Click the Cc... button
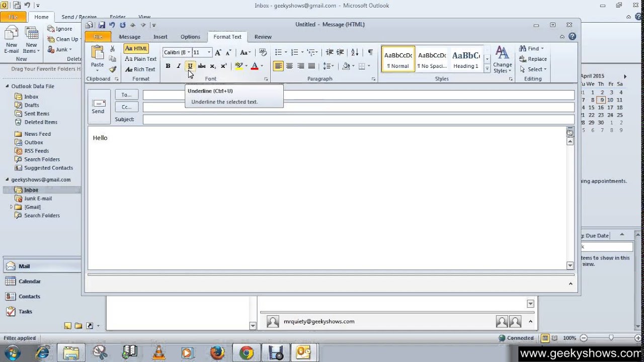Viewport: 644px width, 362px height. [x=126, y=107]
